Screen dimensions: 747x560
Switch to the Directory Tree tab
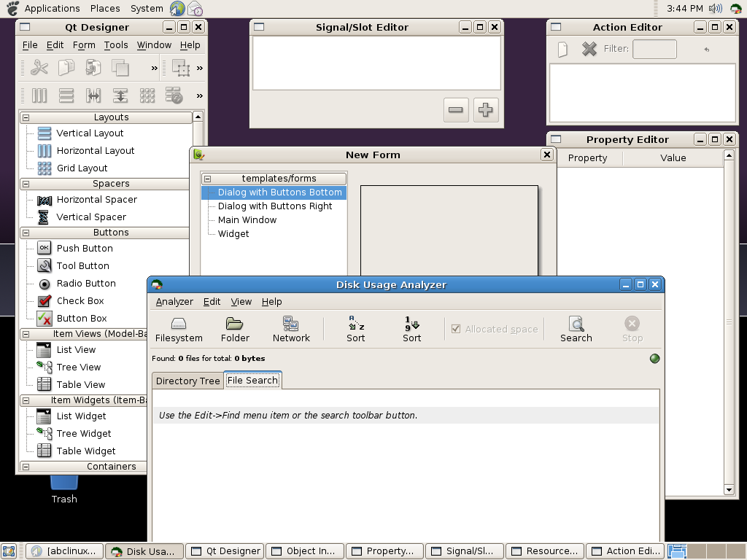click(x=187, y=381)
